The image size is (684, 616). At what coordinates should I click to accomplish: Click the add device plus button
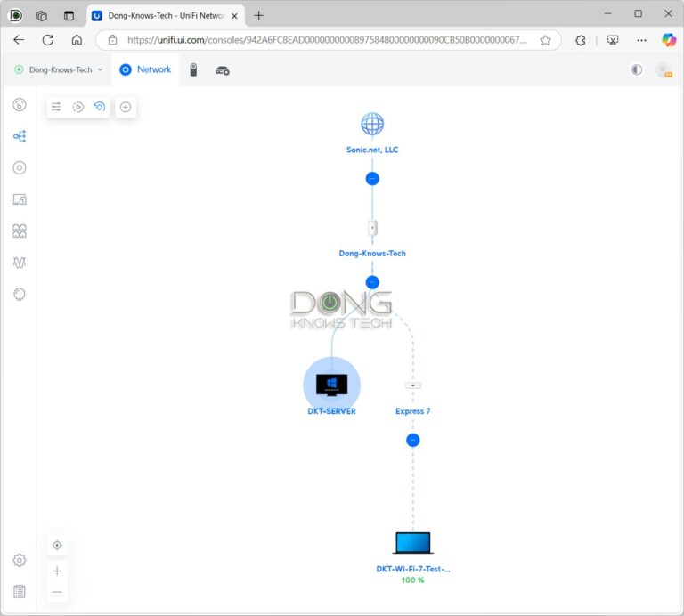(x=126, y=107)
